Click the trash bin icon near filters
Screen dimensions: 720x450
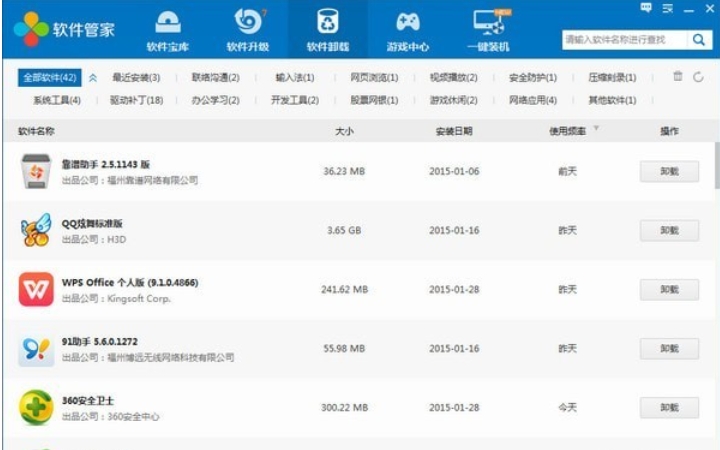pos(678,77)
